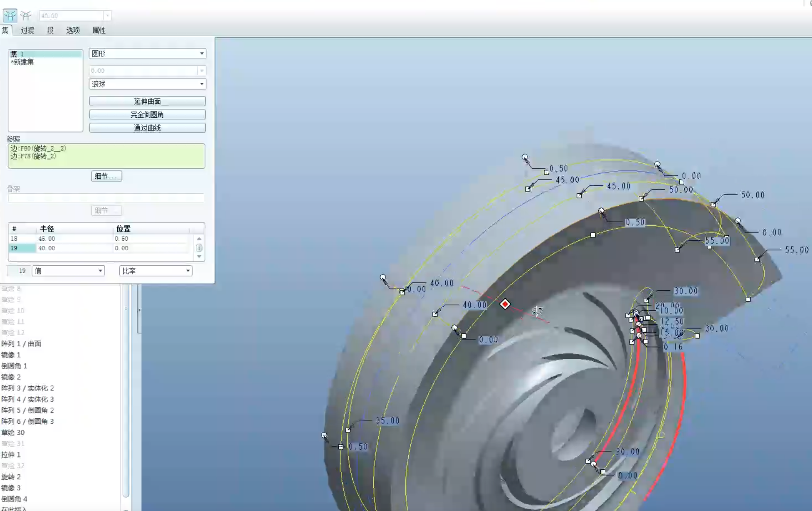Click the upper 30.00 radius label
Image resolution: width=812 pixels, height=511 pixels.
(686, 291)
